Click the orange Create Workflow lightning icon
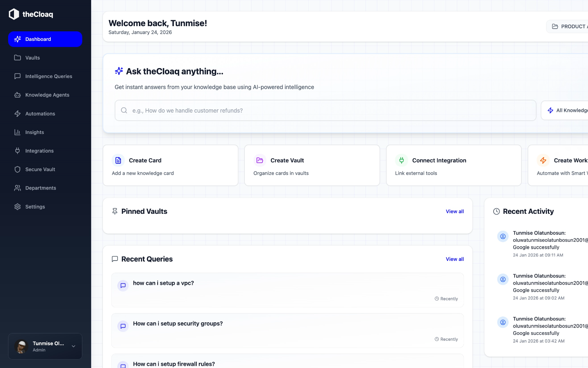The image size is (588, 368). click(543, 160)
